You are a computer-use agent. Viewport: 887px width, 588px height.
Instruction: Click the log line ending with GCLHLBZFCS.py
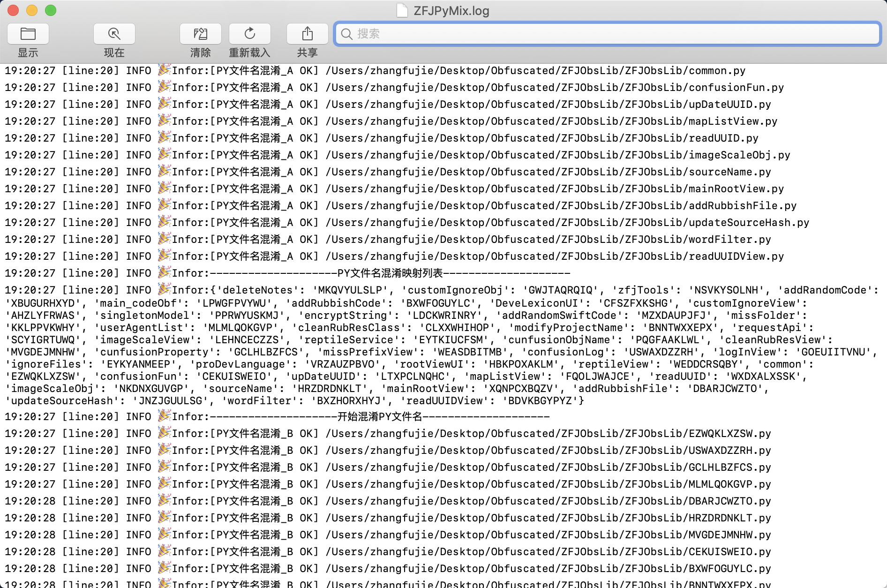click(388, 467)
